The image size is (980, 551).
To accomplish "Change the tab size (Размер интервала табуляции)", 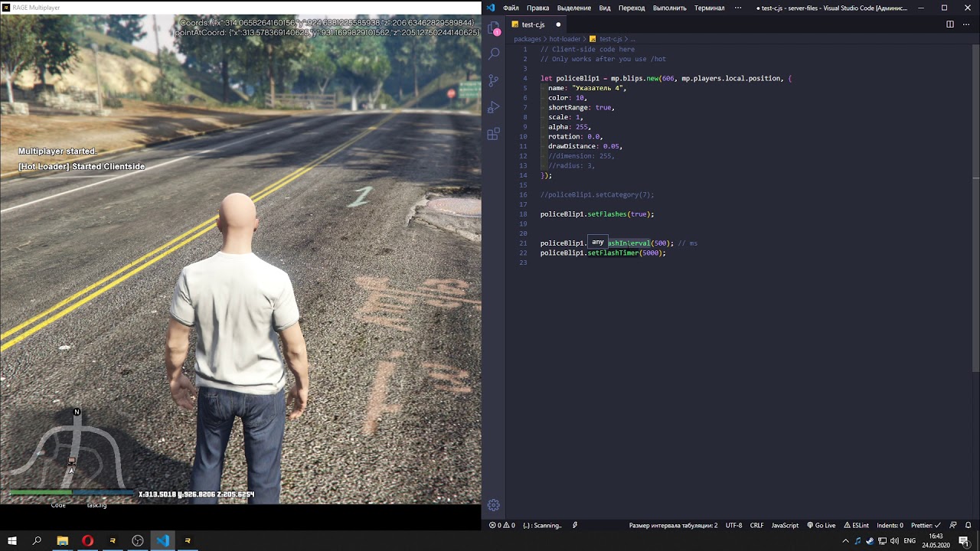I will click(x=673, y=525).
